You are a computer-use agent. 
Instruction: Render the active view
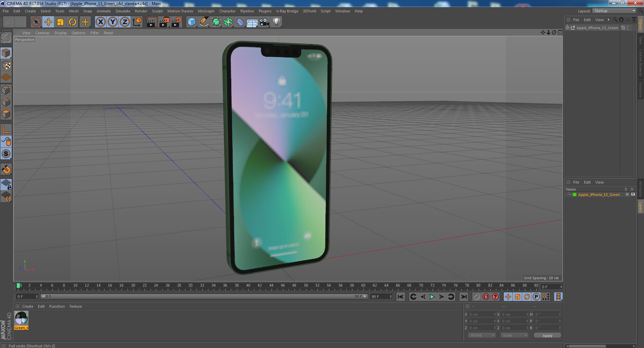point(152,22)
